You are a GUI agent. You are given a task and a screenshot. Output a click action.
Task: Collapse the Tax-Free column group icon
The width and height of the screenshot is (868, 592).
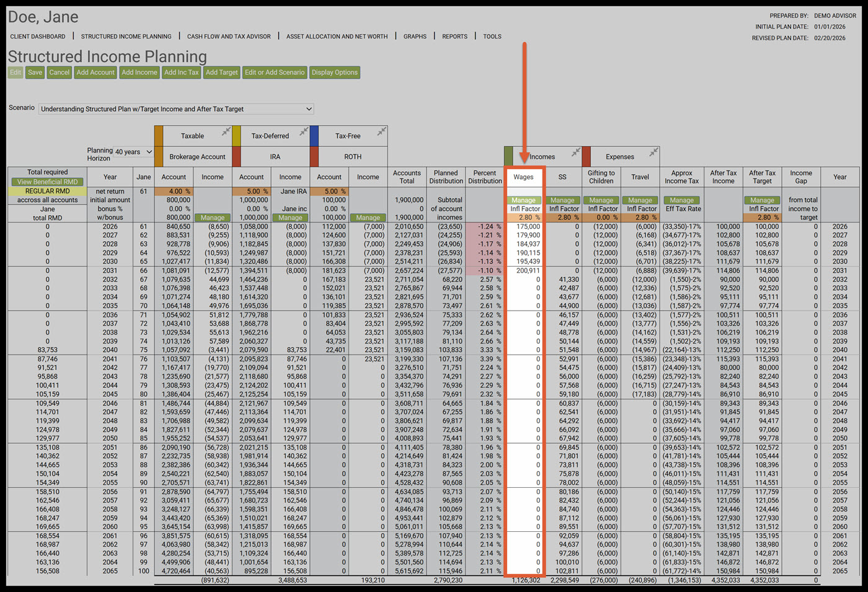point(382,131)
